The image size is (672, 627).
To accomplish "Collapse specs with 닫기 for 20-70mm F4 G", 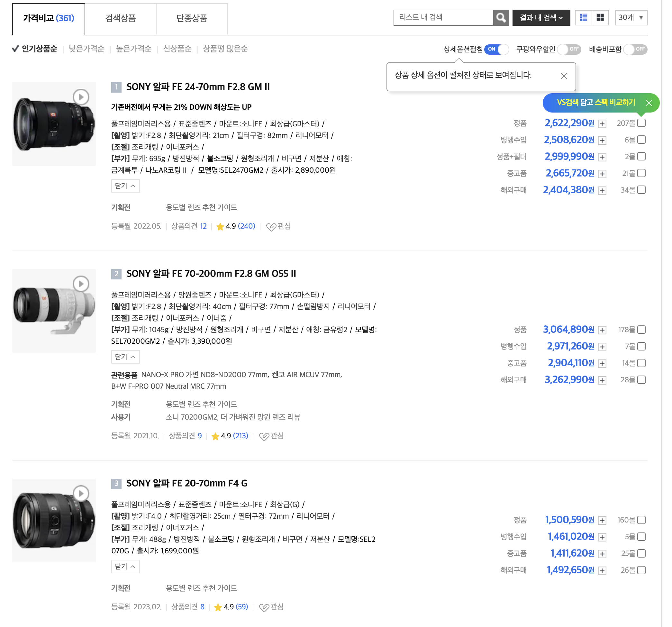I will tap(125, 567).
